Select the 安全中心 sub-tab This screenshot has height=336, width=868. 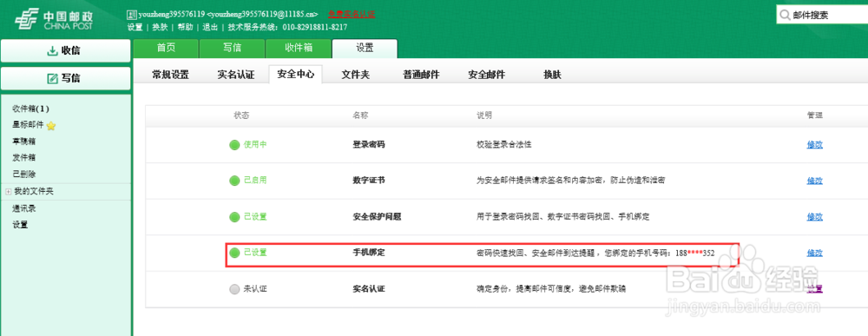(x=296, y=74)
